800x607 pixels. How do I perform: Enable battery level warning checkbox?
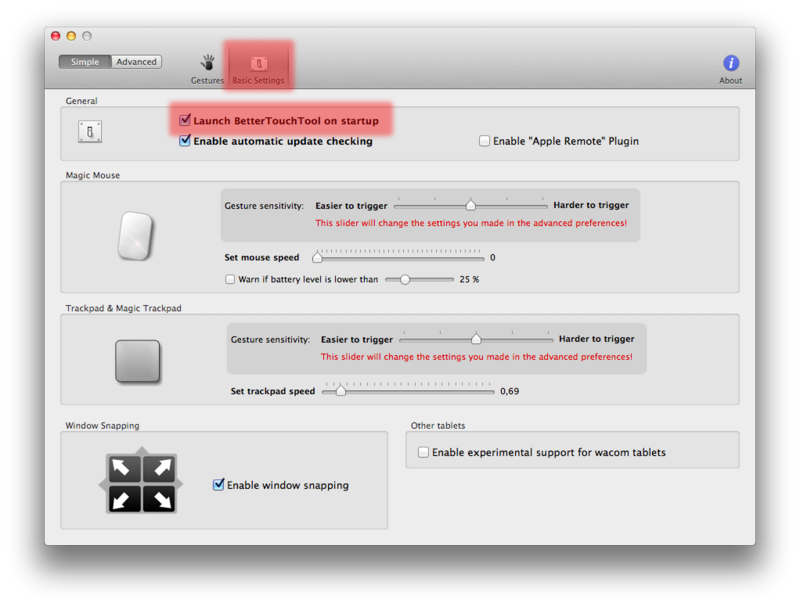click(230, 279)
